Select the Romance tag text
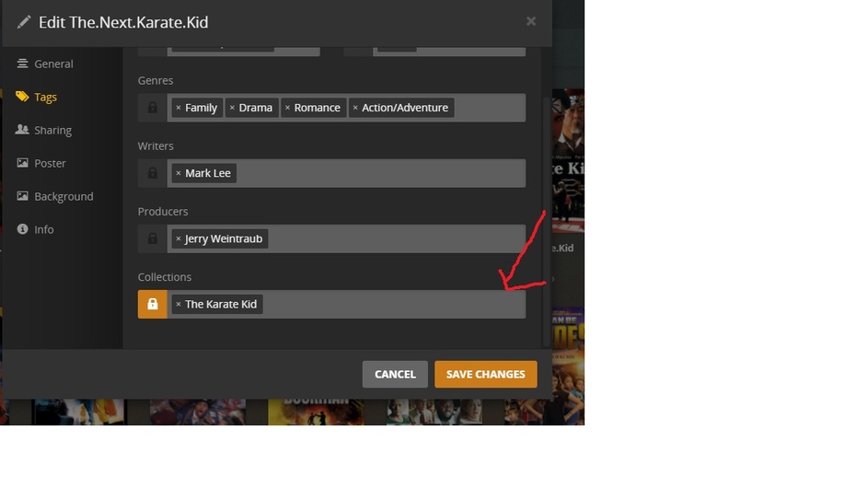This screenshot has width=868, height=488. tap(318, 108)
